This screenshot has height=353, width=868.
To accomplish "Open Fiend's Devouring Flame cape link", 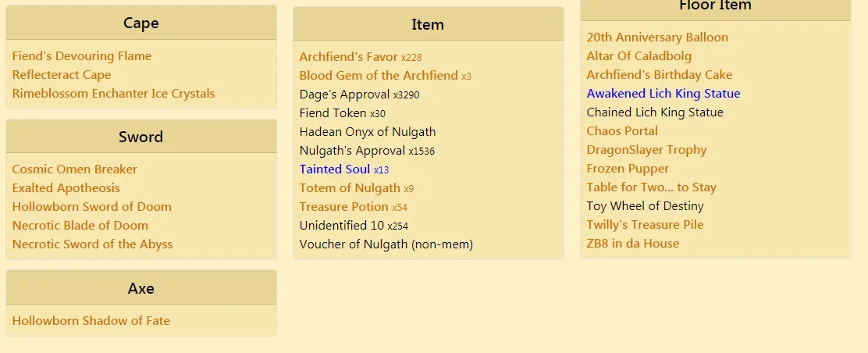I will point(82,56).
